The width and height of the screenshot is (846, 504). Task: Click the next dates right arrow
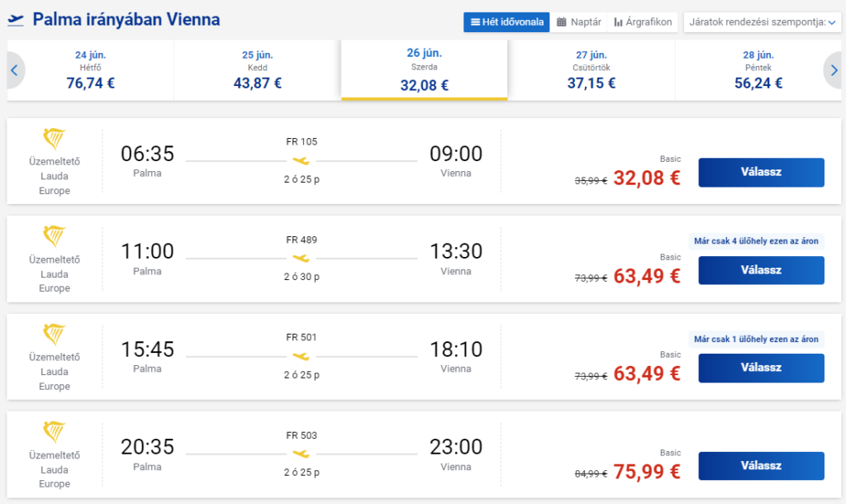click(834, 70)
